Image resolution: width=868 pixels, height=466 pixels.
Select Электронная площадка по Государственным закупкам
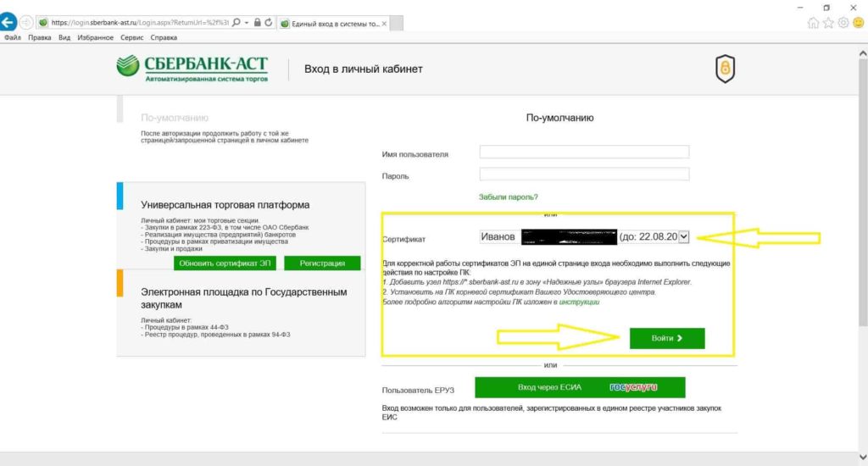[x=243, y=298]
